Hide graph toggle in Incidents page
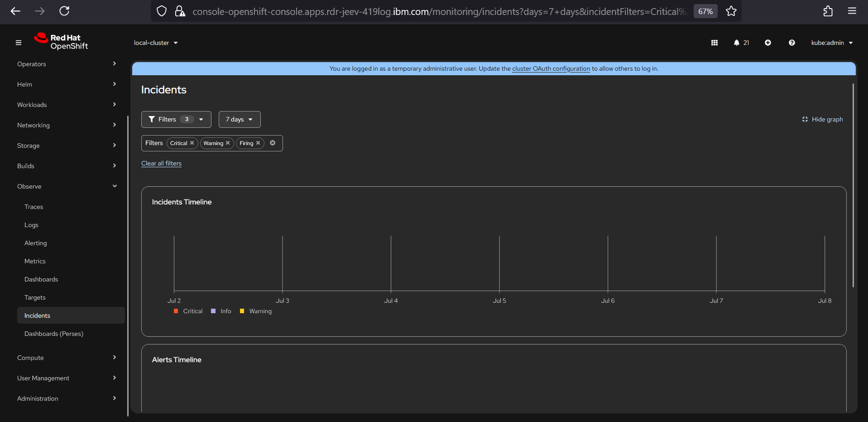The width and height of the screenshot is (868, 422). click(x=822, y=119)
